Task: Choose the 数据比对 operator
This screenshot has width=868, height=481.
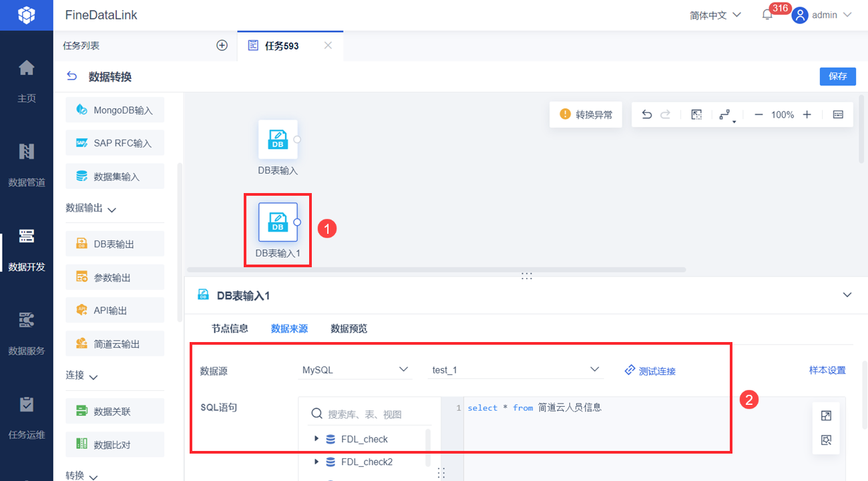Action: pos(115,444)
